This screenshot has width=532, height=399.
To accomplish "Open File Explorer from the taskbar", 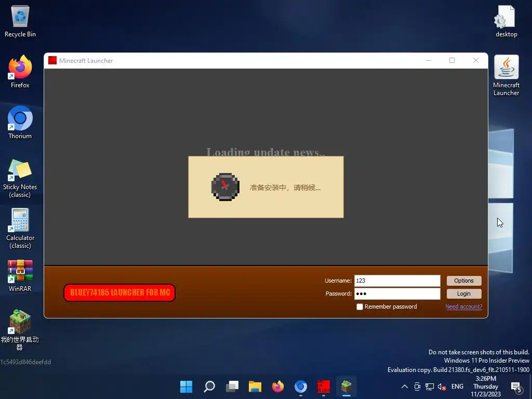I will click(x=255, y=387).
